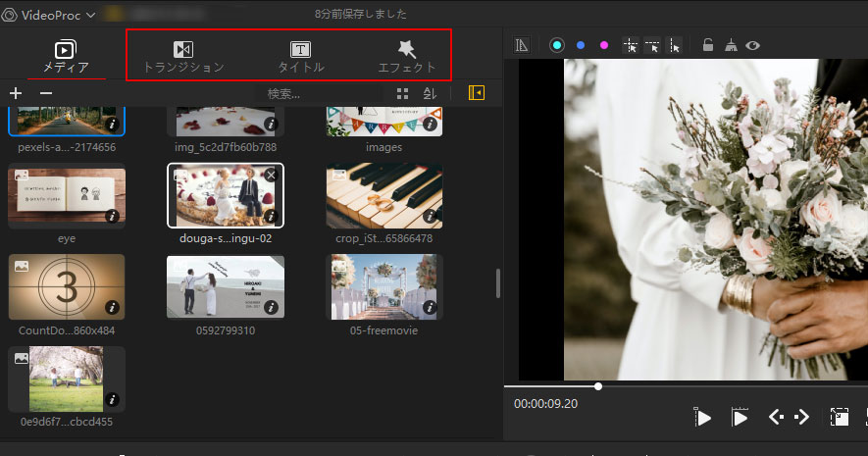
Task: Click the broom clear icon
Action: tap(731, 45)
